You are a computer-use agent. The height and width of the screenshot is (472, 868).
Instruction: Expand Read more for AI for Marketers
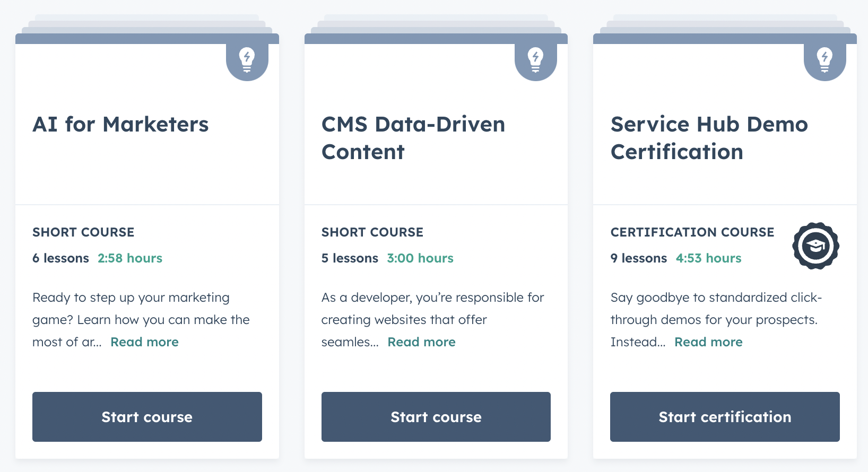point(144,342)
